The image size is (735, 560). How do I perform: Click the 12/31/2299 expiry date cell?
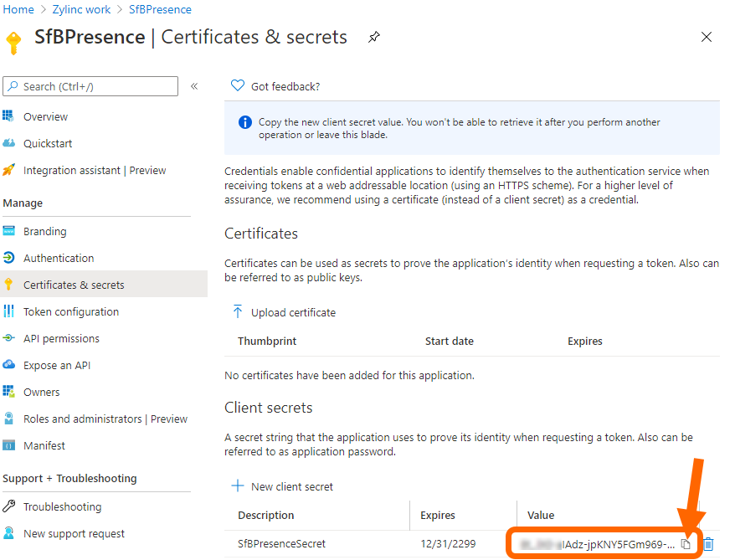coord(448,543)
